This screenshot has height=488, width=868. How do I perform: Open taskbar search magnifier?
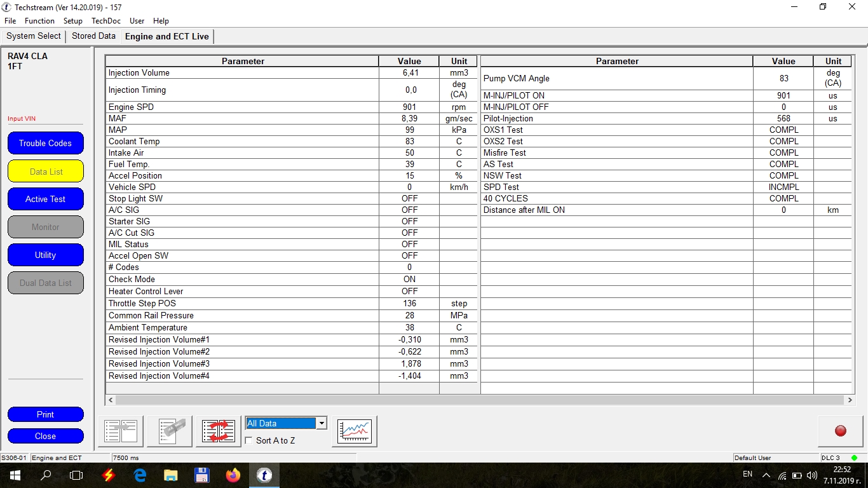tap(46, 475)
